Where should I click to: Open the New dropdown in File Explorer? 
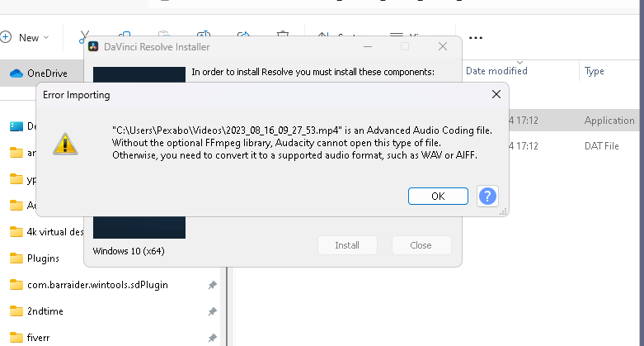25,37
